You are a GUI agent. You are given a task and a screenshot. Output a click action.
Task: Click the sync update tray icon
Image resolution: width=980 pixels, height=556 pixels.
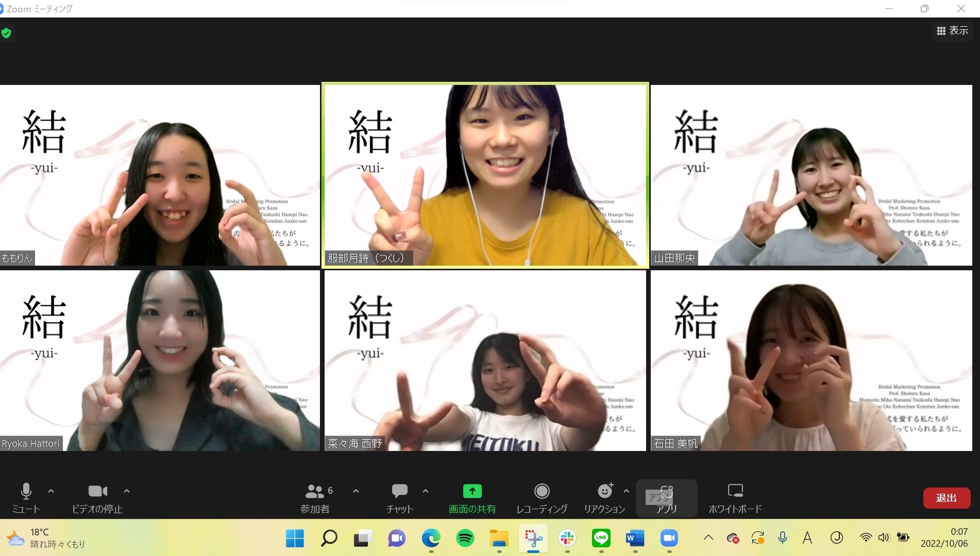point(757,538)
